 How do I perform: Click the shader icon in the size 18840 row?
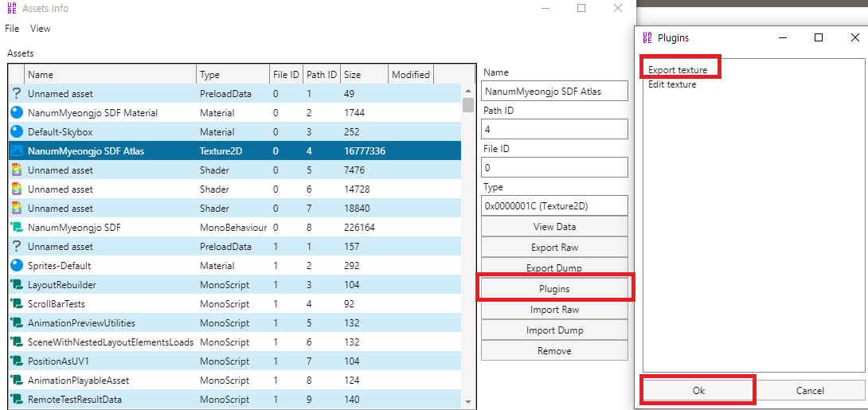18,208
